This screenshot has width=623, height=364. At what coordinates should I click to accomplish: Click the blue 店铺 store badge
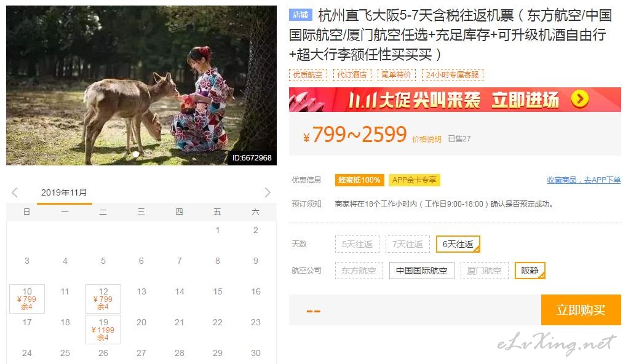click(x=300, y=15)
